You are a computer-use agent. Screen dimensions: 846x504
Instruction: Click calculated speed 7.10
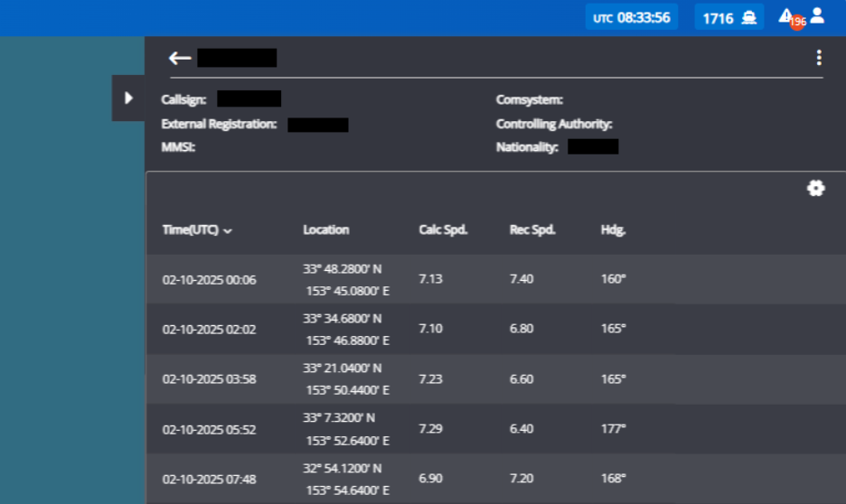(x=430, y=328)
